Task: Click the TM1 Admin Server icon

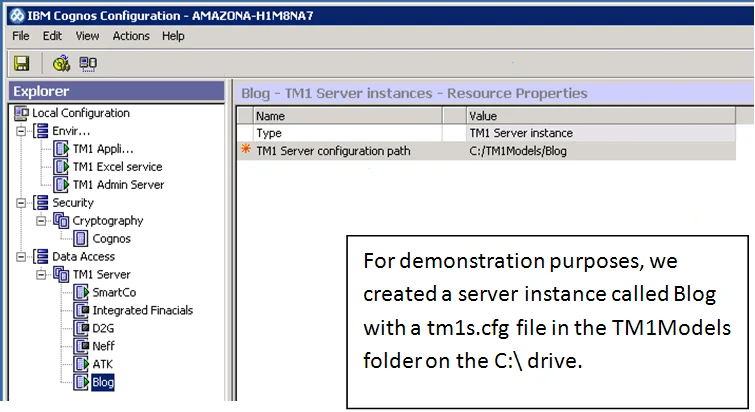Action: tap(62, 185)
